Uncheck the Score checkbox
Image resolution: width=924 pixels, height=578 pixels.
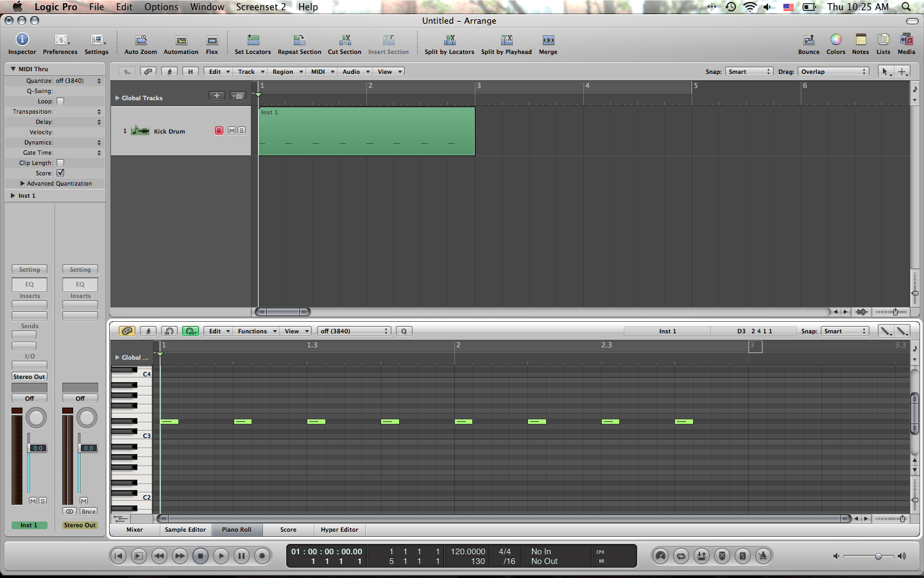pos(60,173)
